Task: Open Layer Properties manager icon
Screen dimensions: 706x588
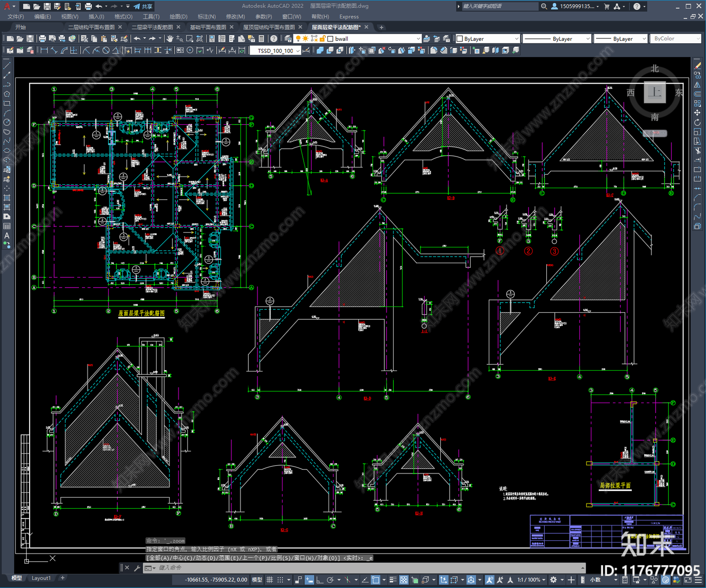Action: coord(289,39)
